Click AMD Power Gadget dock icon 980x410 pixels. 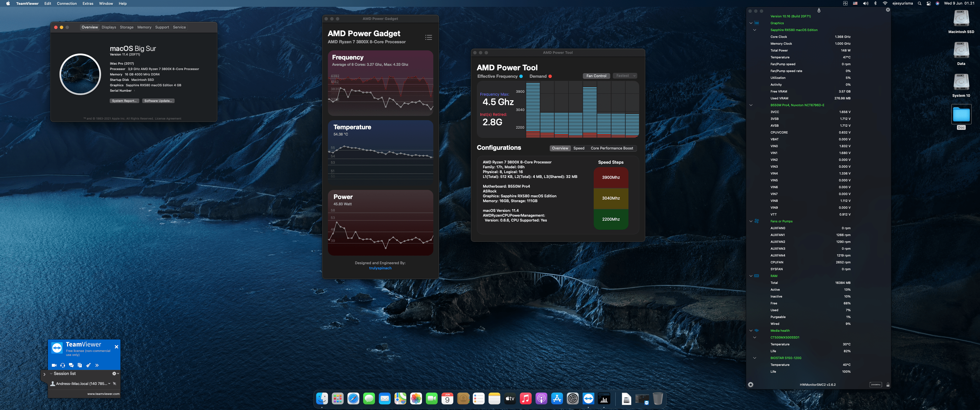(604, 399)
